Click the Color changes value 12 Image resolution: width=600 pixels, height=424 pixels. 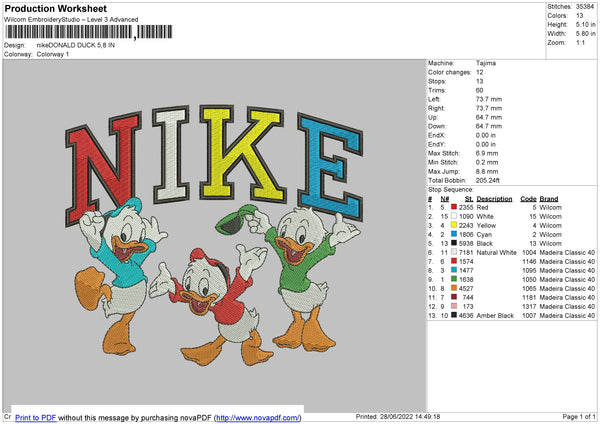pyautogui.click(x=479, y=72)
